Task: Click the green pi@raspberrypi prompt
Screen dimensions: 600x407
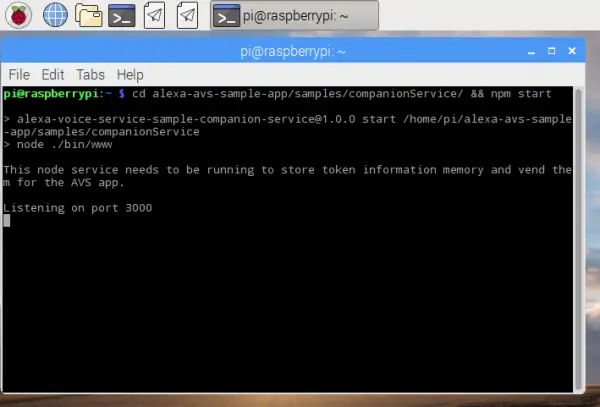Action: tap(51, 94)
